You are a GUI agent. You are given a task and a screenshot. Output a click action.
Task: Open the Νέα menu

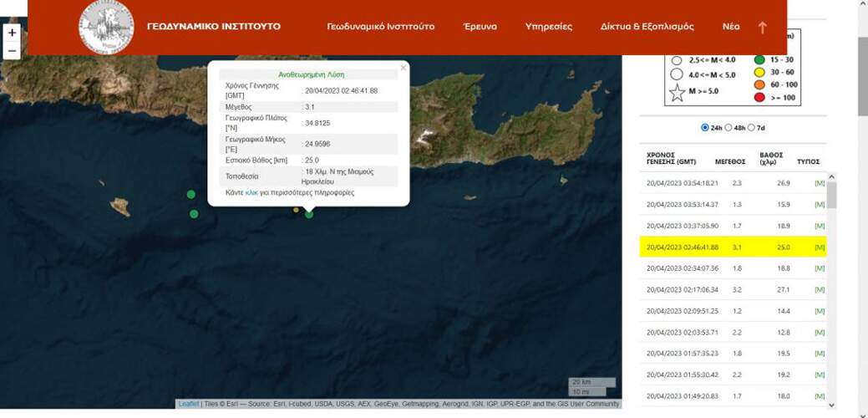731,27
